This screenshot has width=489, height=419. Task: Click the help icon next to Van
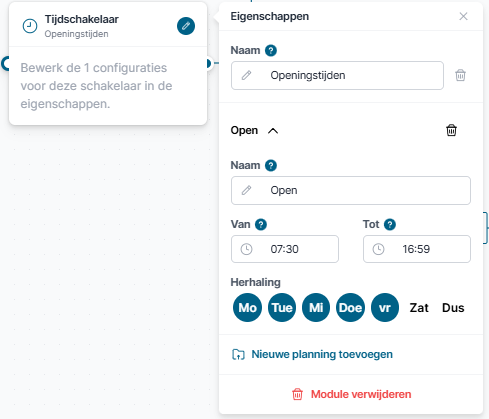261,225
